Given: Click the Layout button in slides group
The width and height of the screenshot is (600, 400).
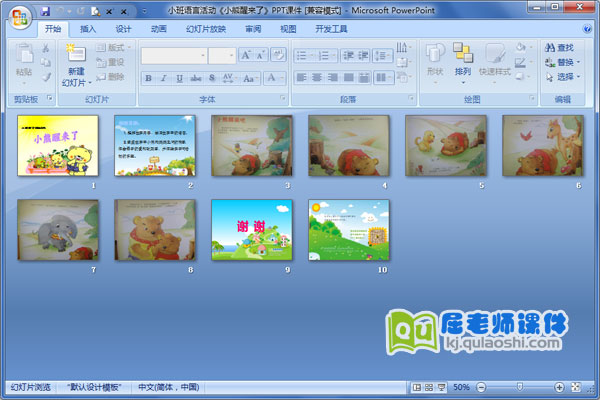Looking at the screenshot, I should (x=112, y=47).
